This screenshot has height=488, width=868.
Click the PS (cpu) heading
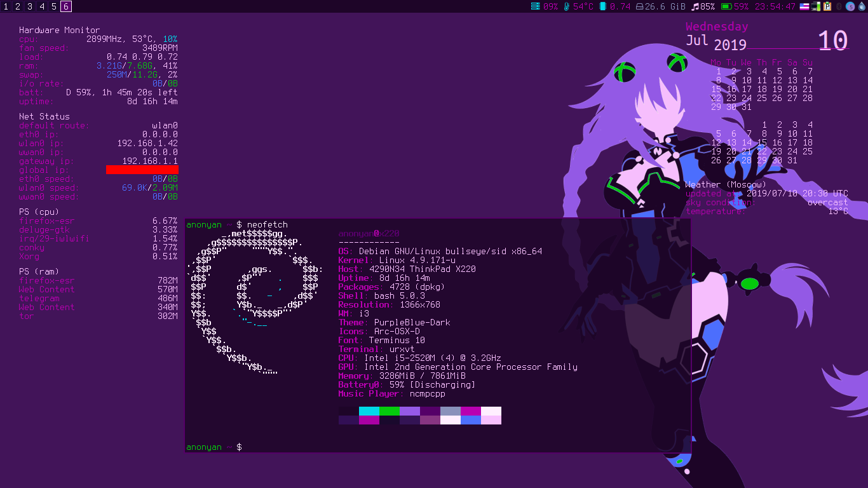point(39,212)
